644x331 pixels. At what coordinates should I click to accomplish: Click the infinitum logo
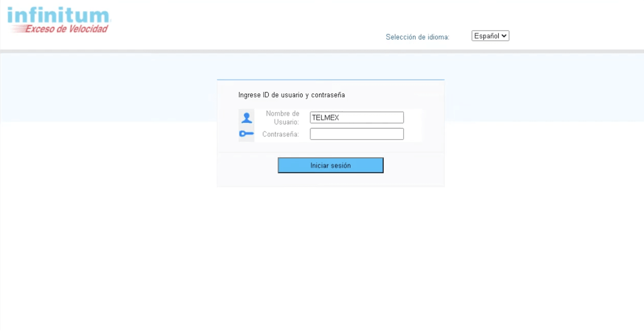59,15
